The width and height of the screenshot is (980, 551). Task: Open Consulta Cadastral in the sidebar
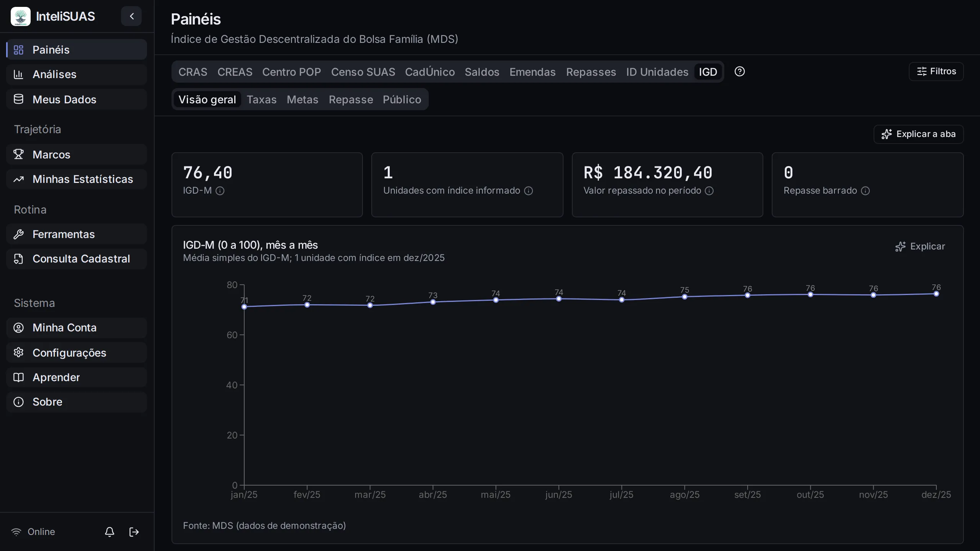[77, 259]
